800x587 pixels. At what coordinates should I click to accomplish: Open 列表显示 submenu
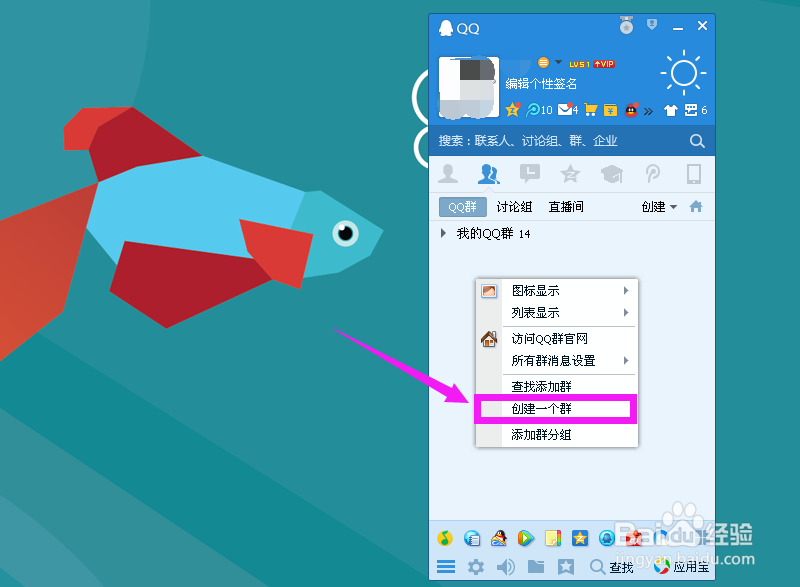[x=557, y=313]
